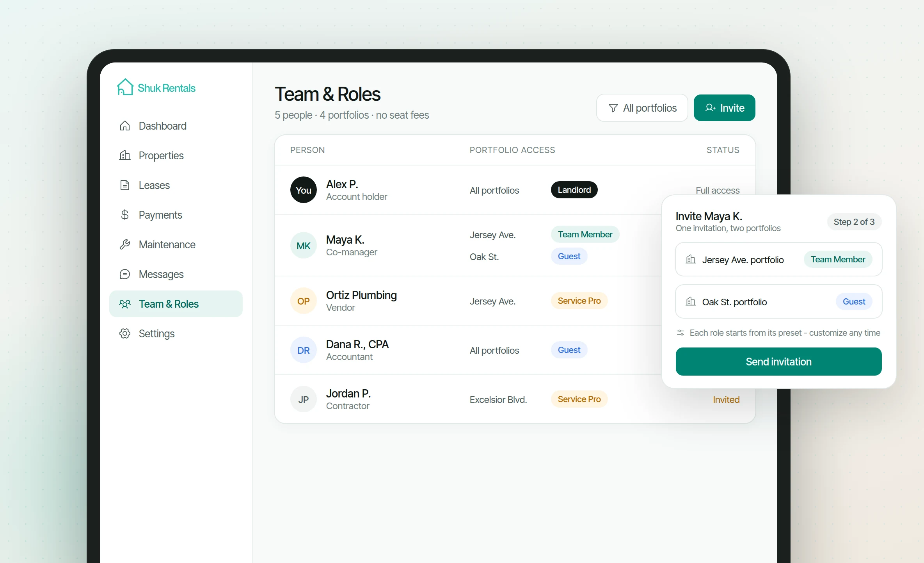Click the JP avatar for Jordan P.
The height and width of the screenshot is (563, 924).
(x=304, y=399)
